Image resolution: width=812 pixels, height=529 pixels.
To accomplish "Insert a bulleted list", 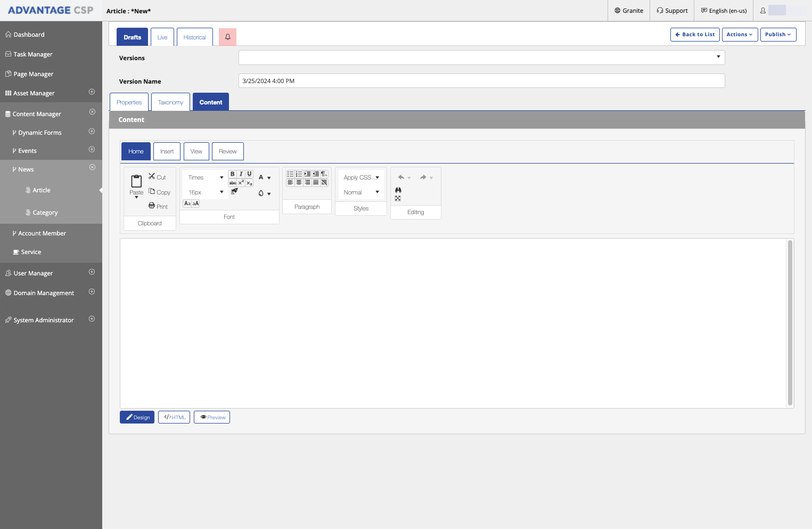I will 290,174.
